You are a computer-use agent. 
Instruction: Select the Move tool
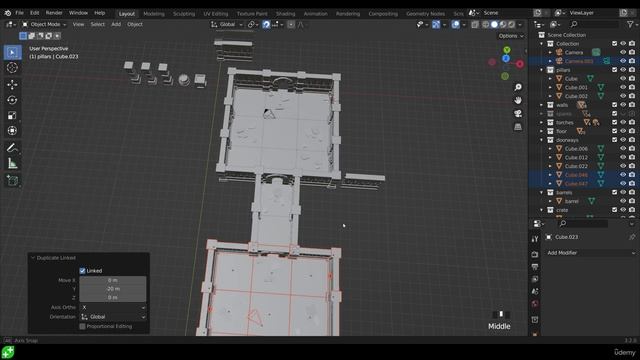pyautogui.click(x=12, y=84)
